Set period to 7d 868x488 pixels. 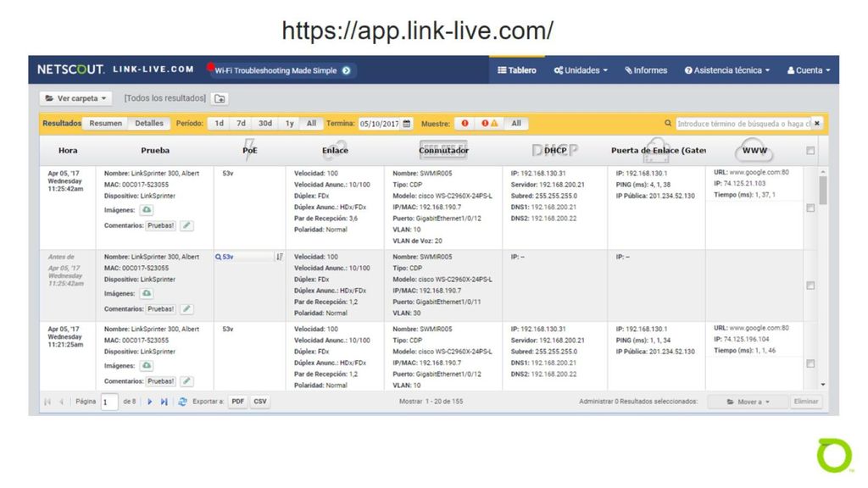(241, 124)
